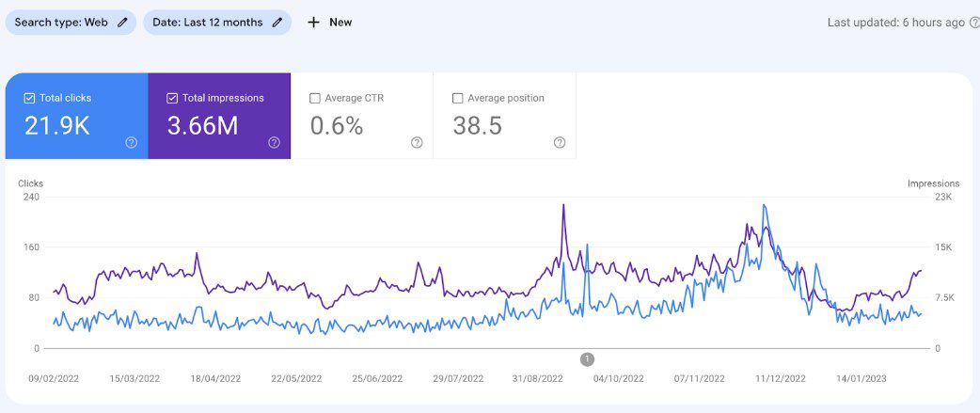Viewport: 980px width, 413px height.
Task: Click the 3.66M total impressions value
Action: pyautogui.click(x=202, y=126)
